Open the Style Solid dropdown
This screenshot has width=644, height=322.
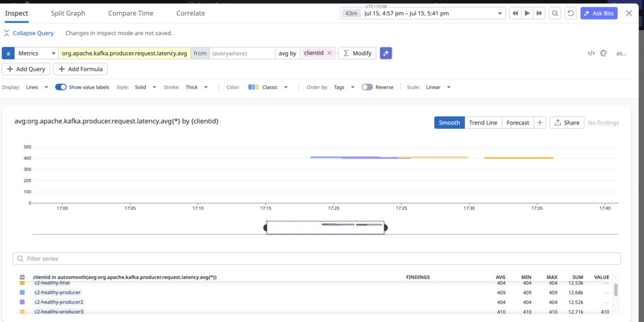[145, 87]
